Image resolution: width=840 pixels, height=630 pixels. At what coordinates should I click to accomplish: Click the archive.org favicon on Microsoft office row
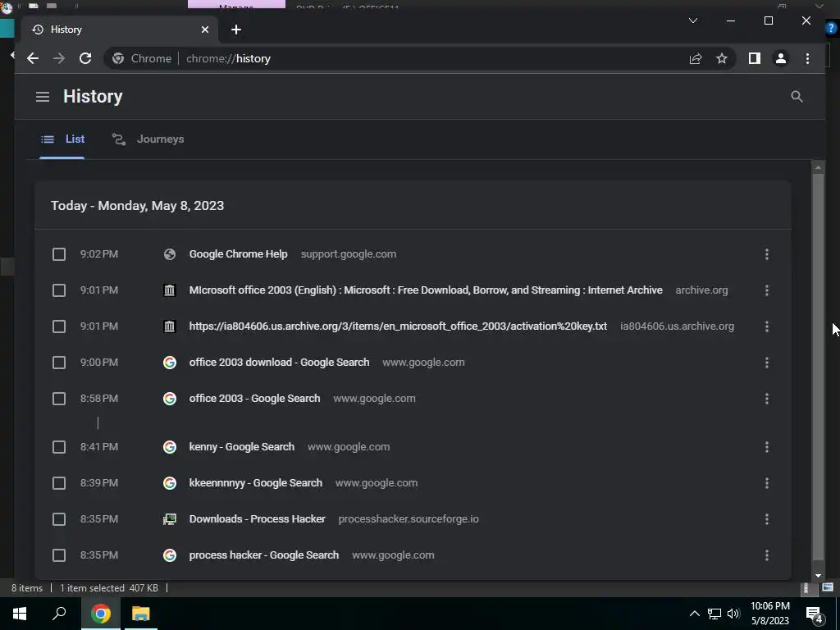(169, 290)
